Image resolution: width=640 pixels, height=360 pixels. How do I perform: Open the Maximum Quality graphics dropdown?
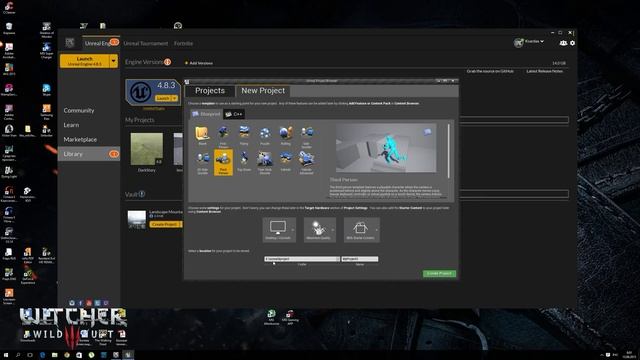320,230
